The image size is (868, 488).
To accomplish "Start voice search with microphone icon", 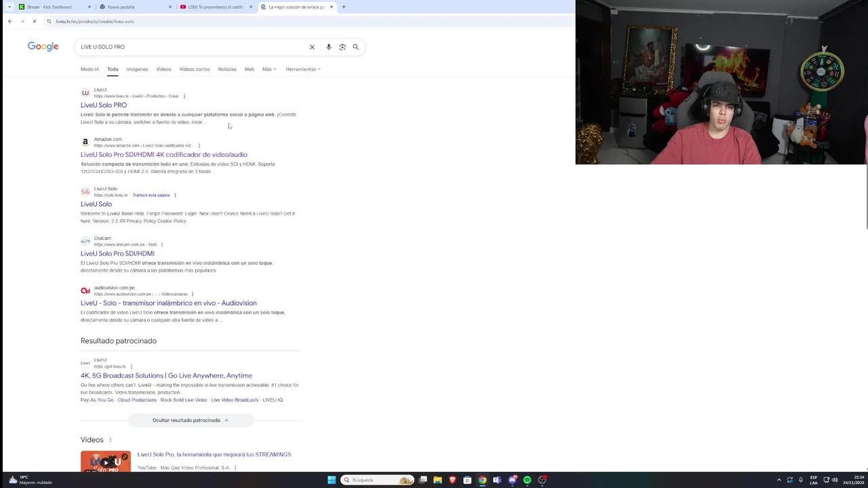I will tap(329, 47).
